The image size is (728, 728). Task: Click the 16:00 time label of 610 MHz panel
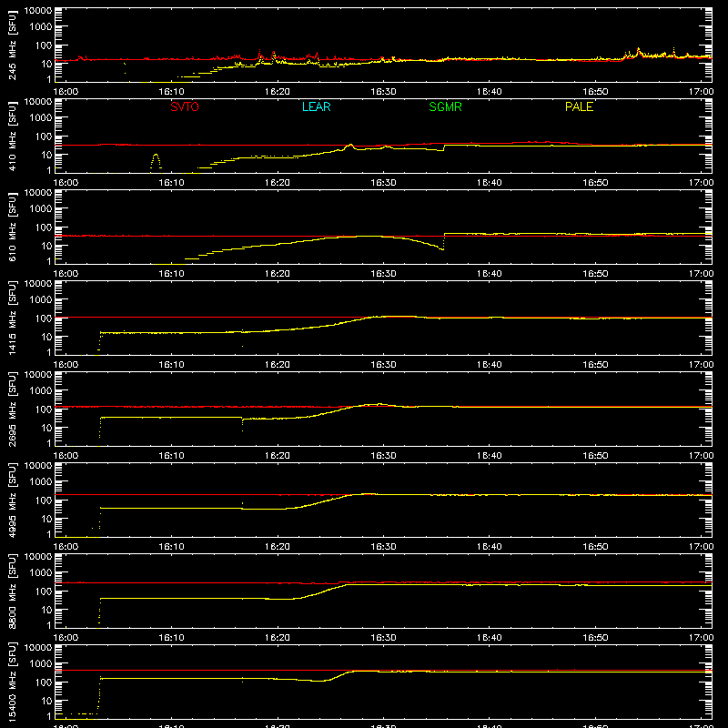pyautogui.click(x=66, y=274)
